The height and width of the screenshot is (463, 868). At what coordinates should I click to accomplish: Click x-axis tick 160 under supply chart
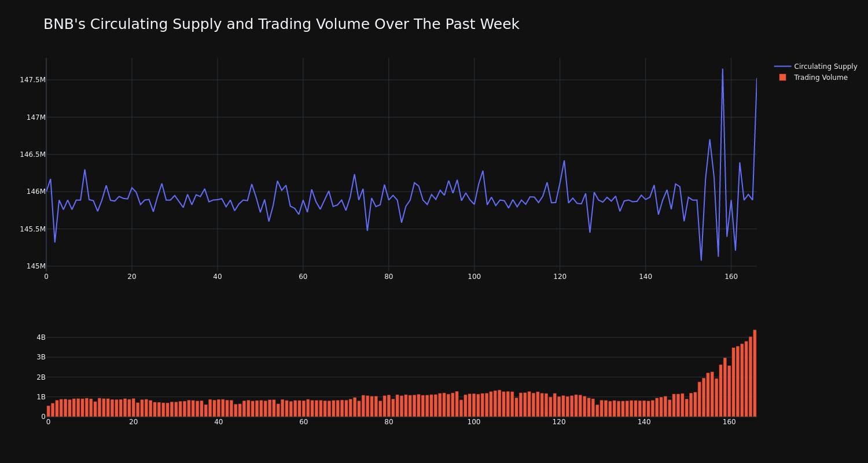tap(731, 277)
